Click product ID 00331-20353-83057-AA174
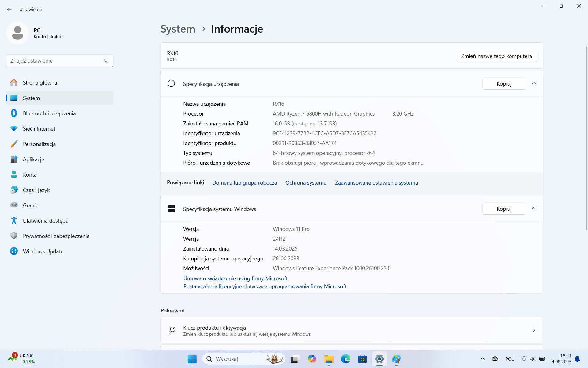Screen dimensions: 588x368 [304, 143]
